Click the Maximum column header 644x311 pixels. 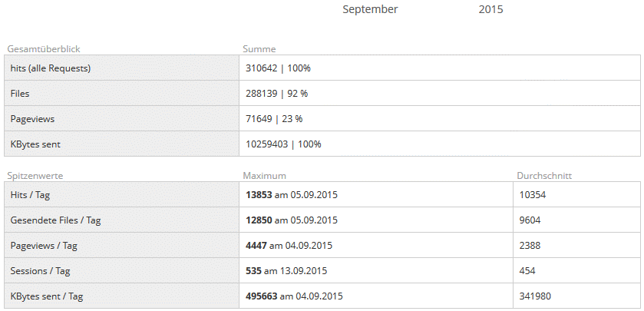pyautogui.click(x=264, y=176)
